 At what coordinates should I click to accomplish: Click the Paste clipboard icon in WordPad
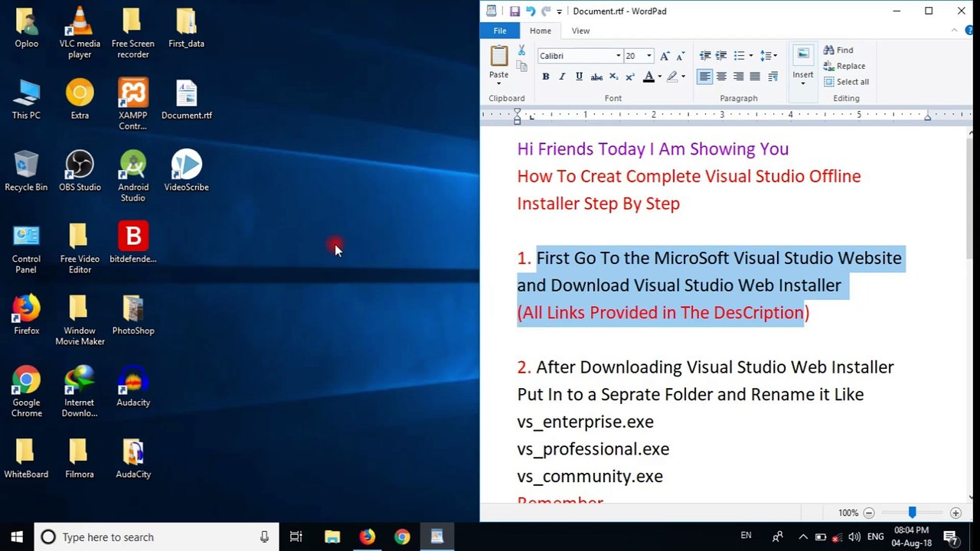pyautogui.click(x=499, y=56)
